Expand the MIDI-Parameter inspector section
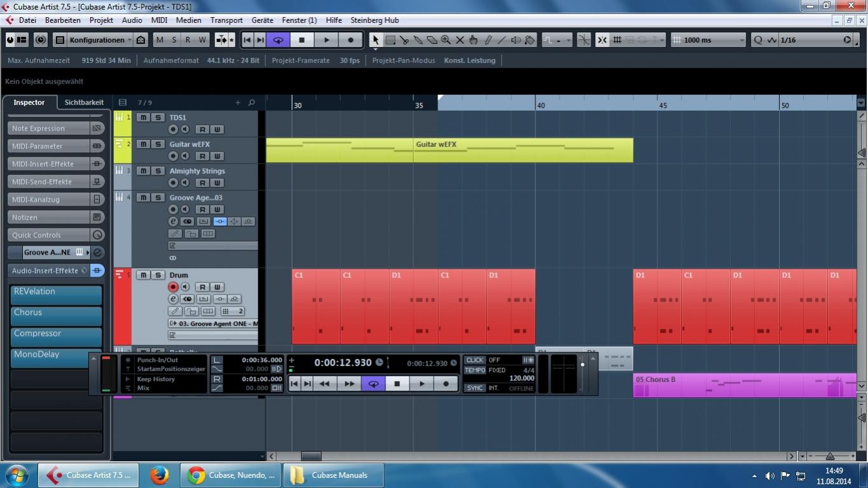Screen dimensions: 868x488 tap(49, 146)
